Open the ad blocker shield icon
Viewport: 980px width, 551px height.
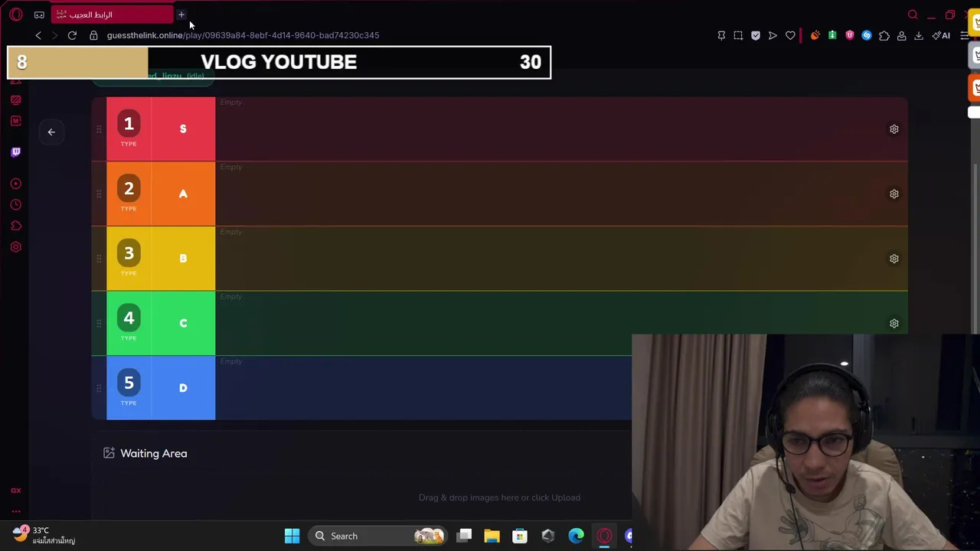(x=756, y=35)
